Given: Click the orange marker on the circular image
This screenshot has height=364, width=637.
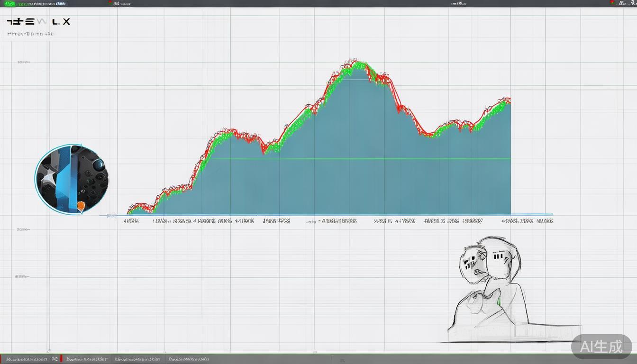Looking at the screenshot, I should 81,206.
